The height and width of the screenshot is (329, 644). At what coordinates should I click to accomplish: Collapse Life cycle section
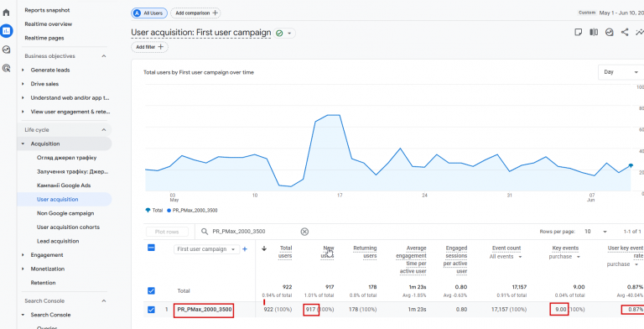point(104,130)
